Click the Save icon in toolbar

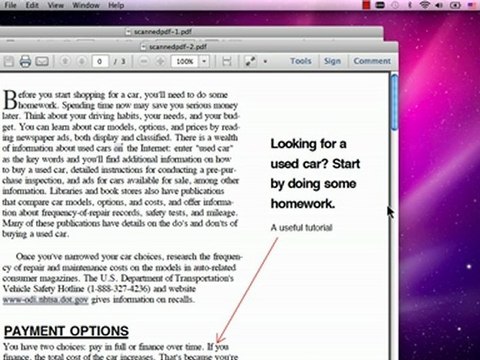[9, 61]
